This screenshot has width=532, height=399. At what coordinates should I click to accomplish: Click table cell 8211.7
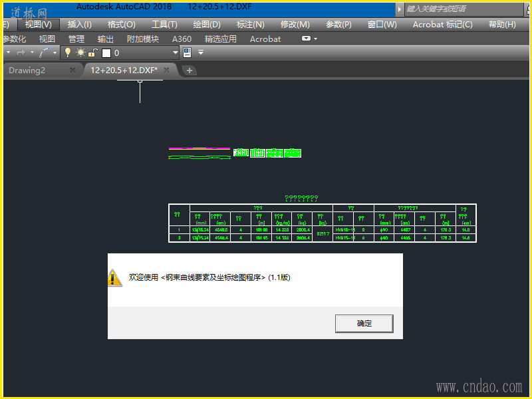tap(323, 234)
